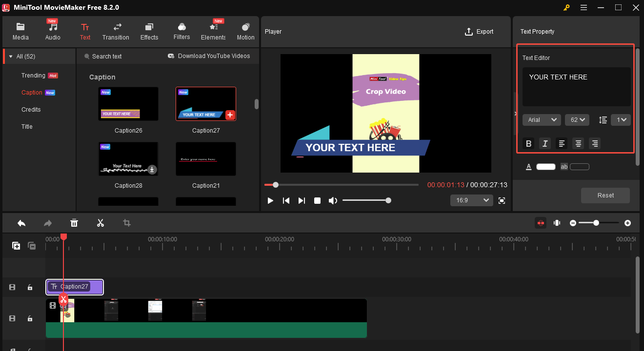Click the player progress bar

(342, 185)
